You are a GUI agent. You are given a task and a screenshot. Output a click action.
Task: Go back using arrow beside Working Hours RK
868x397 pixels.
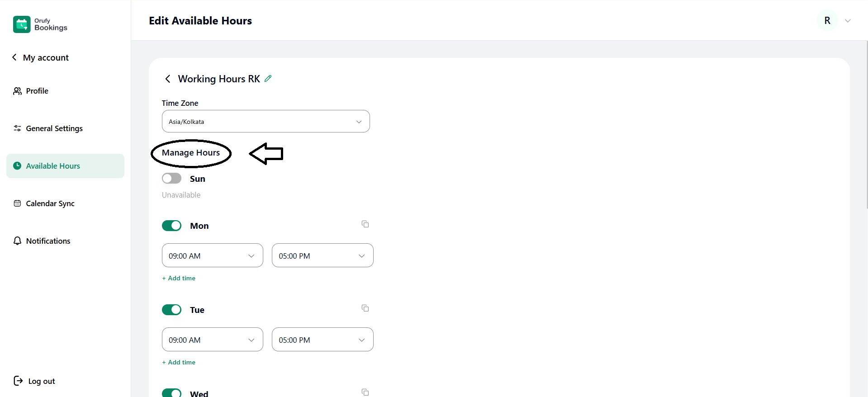(x=168, y=79)
